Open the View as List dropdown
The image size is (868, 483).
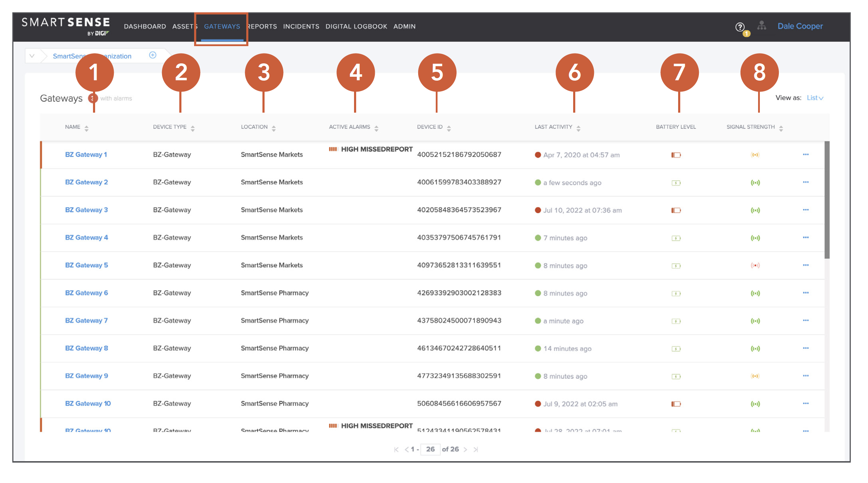point(815,98)
